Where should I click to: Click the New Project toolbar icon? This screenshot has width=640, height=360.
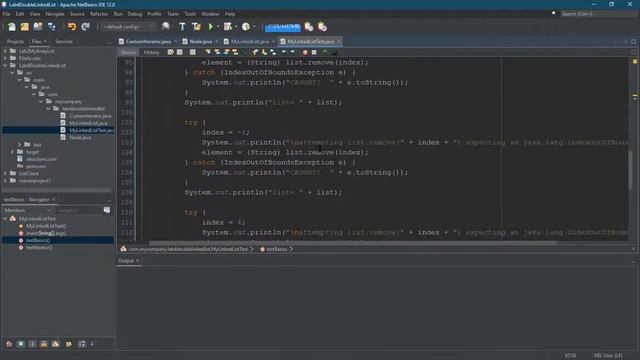coord(24,27)
